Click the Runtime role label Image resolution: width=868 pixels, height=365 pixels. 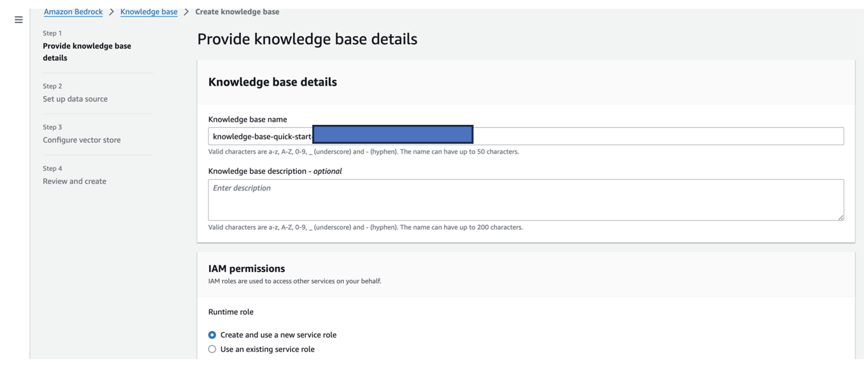(231, 312)
